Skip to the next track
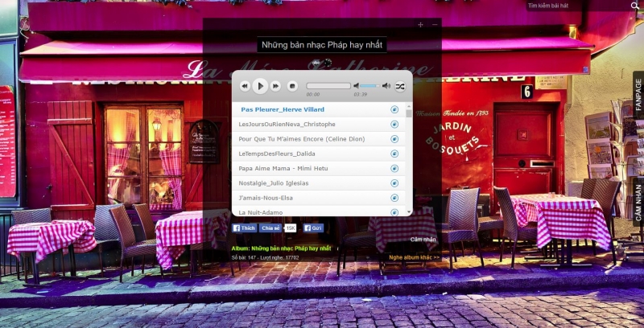Screen dimensions: 644x328 click(275, 85)
